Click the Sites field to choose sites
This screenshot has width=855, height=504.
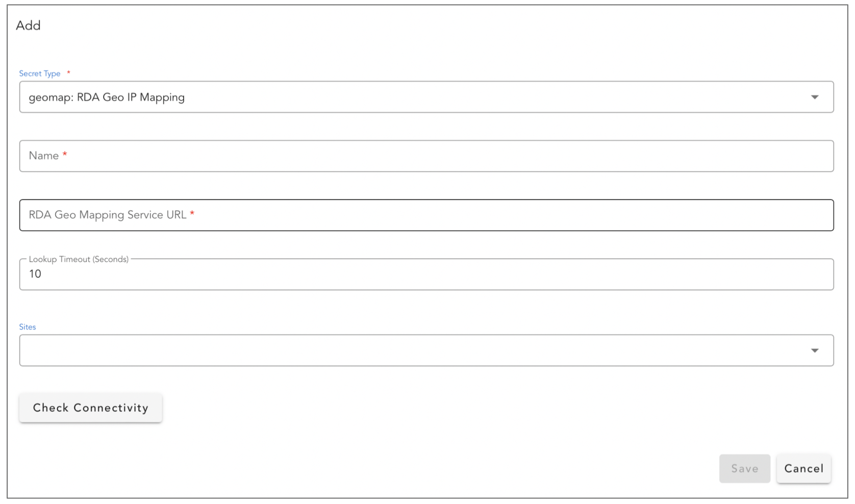[357, 350]
